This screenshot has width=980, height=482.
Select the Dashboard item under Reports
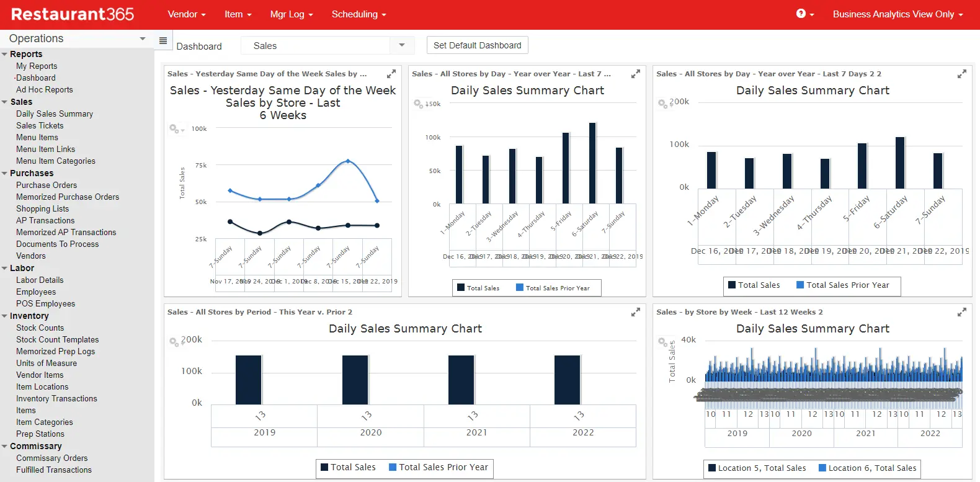[36, 78]
